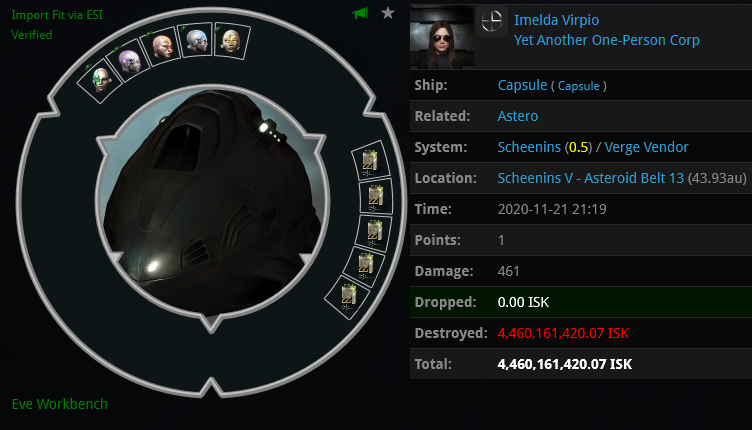This screenshot has height=430, width=752.
Task: Select the blue-grey head implant icon
Action: pos(196,41)
